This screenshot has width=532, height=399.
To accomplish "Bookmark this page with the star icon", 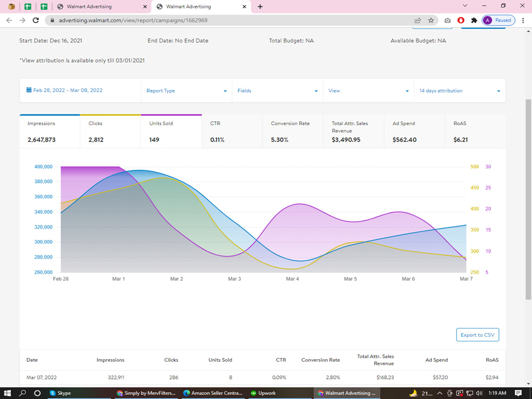I will coord(431,20).
